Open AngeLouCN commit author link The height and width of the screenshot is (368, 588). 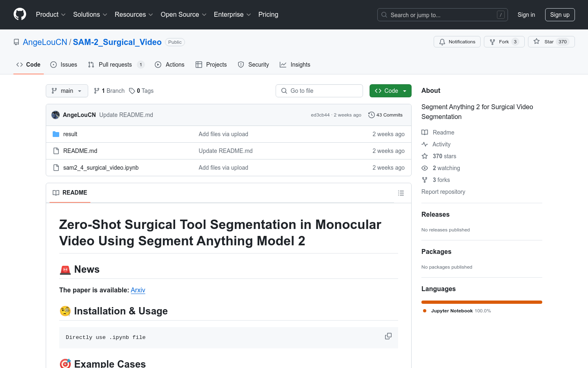[79, 115]
